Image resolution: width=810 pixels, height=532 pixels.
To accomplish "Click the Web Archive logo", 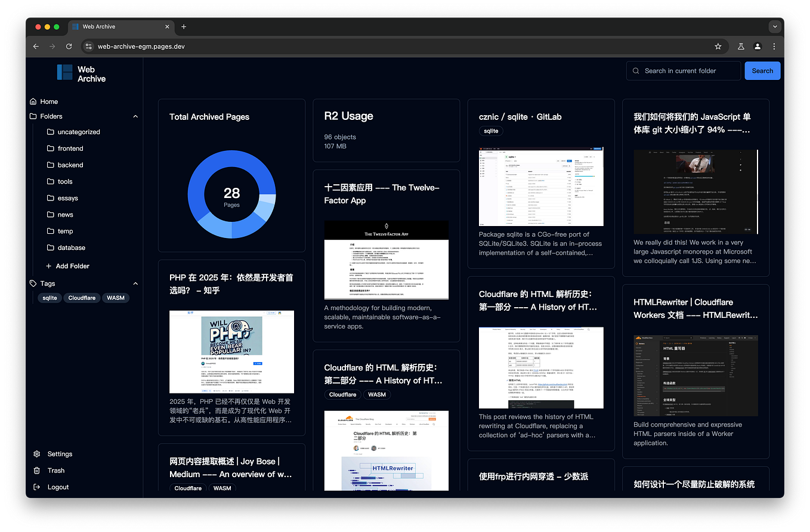I will [83, 72].
